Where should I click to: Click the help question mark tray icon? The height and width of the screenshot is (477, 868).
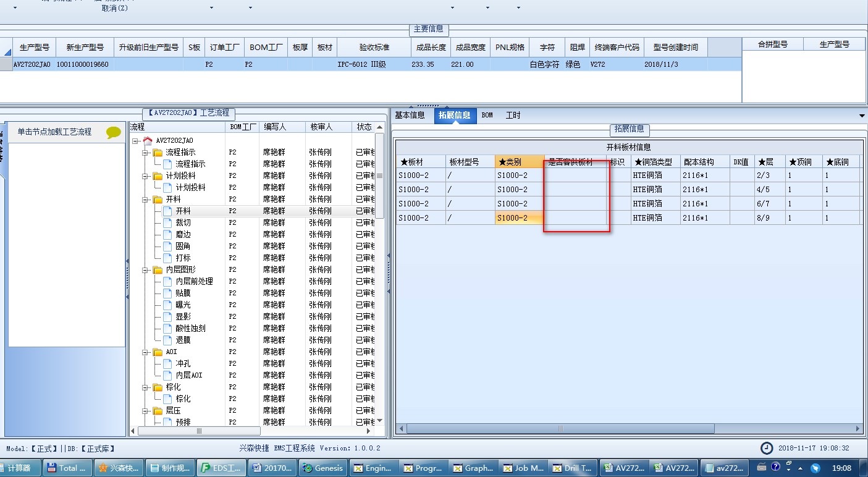[x=776, y=467]
